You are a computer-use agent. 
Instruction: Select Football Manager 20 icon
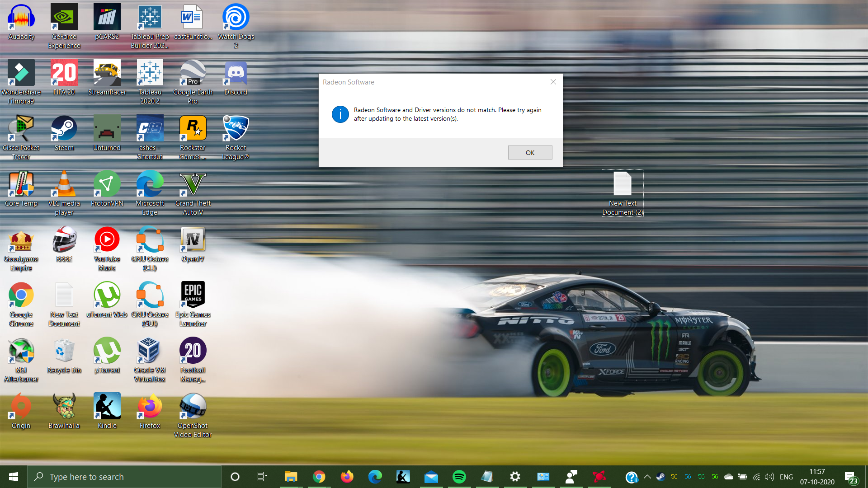193,360
